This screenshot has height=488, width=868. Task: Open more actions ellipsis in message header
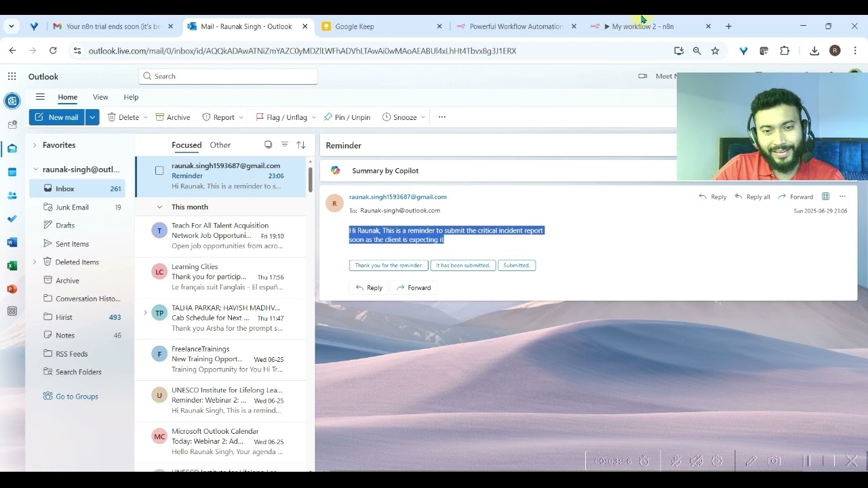842,197
